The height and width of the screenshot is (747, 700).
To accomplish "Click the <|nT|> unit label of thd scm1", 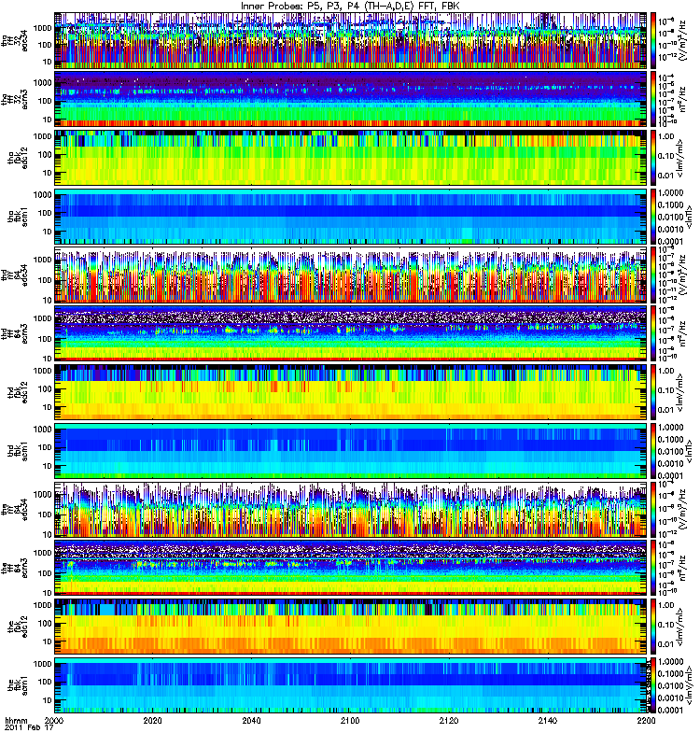I will click(689, 451).
